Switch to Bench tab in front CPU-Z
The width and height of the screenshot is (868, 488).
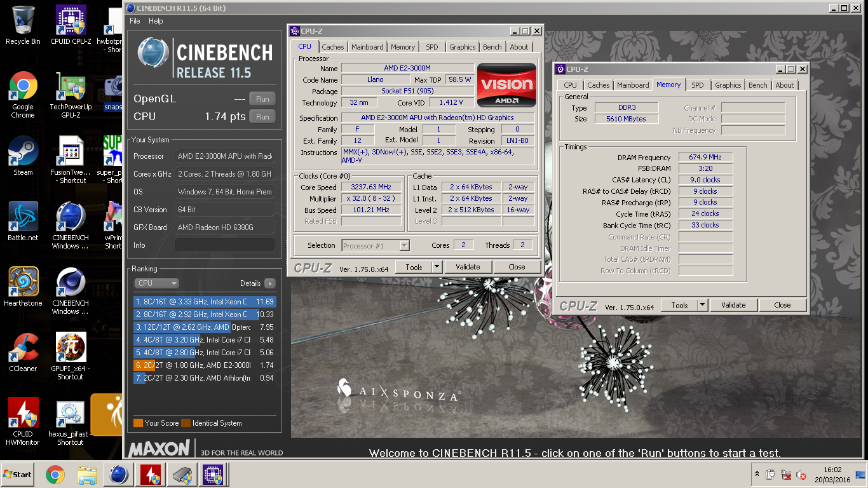pos(492,47)
